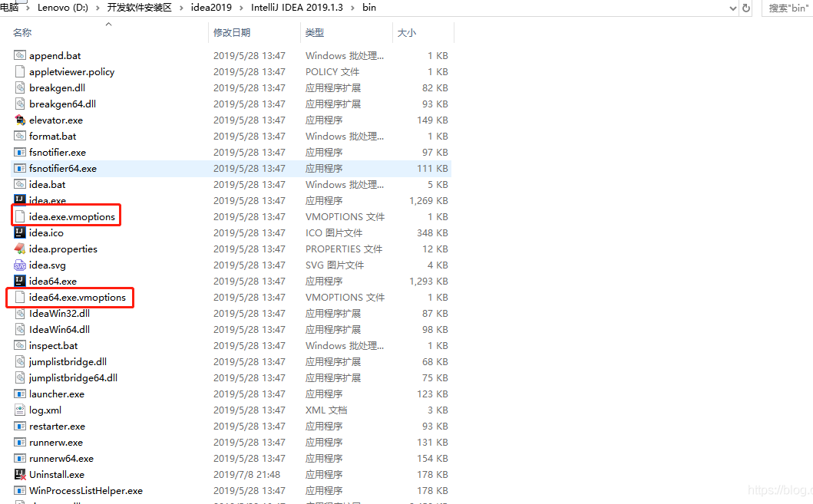Navigate to IntelliJ IDEA 2019.1.3 breadcrumb
Screen dimensions: 813x504
click(x=296, y=8)
